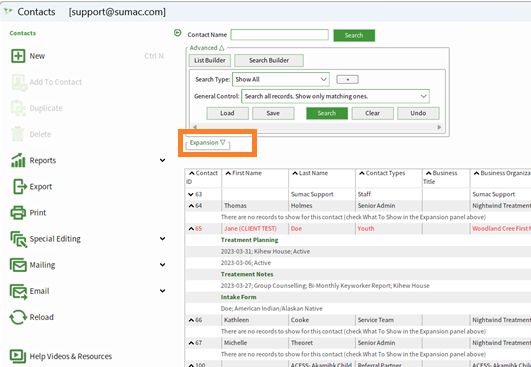Click the Special Editing icon

[x=18, y=239]
